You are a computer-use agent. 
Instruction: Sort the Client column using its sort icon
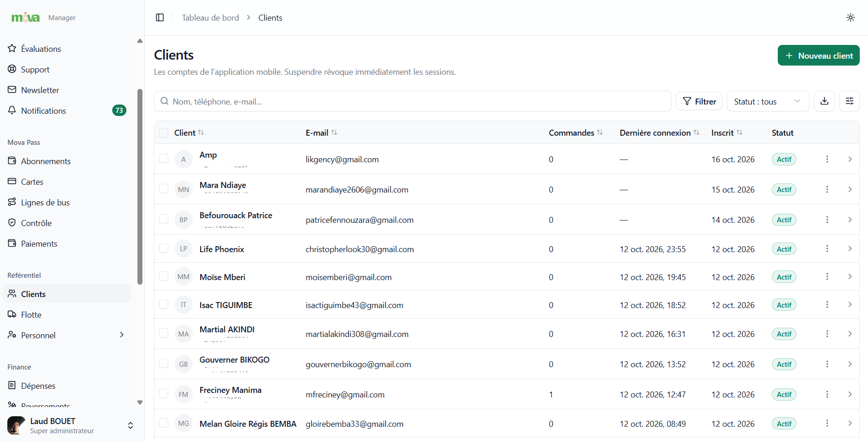(x=201, y=132)
